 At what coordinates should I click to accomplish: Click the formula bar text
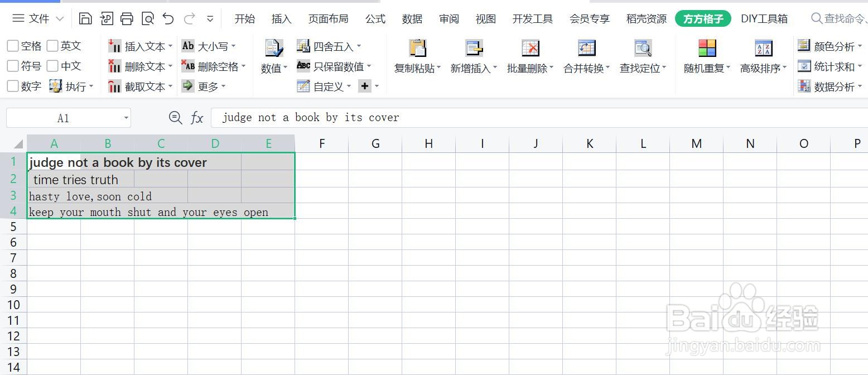311,118
